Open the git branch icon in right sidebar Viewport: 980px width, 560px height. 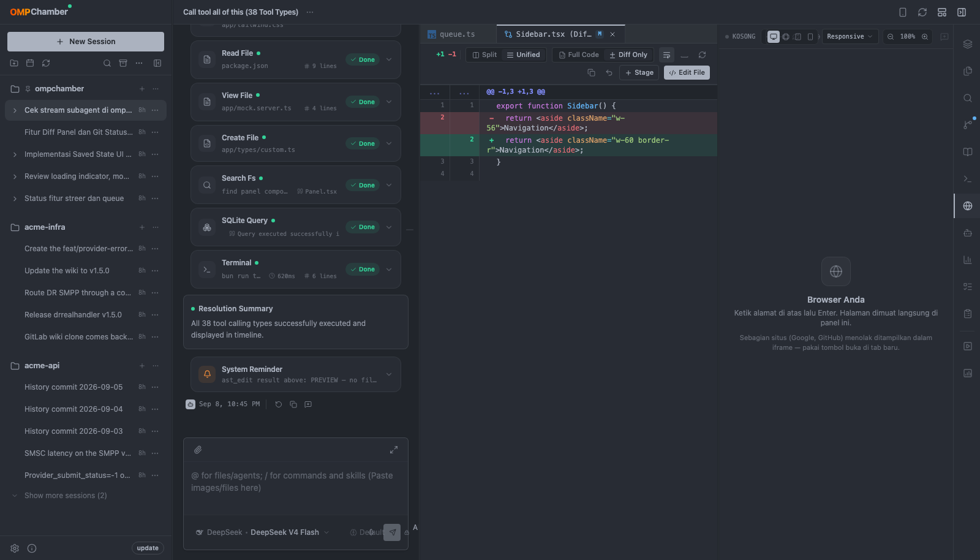click(968, 125)
